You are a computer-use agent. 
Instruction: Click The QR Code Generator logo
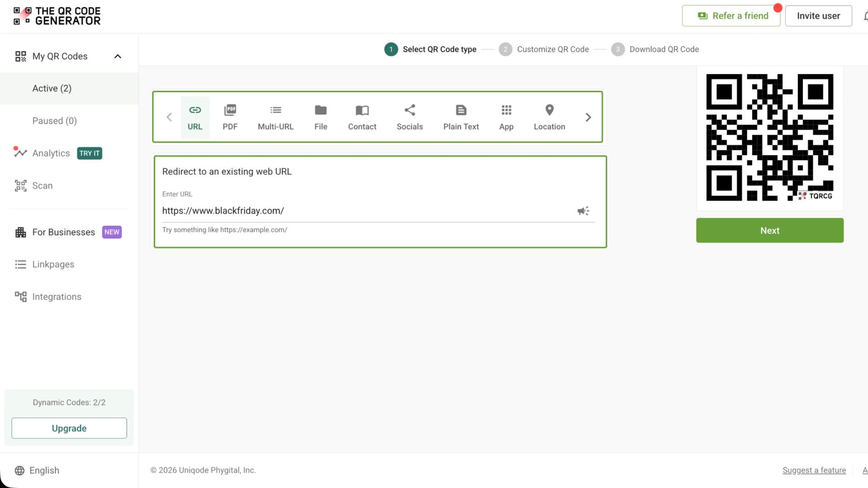(x=57, y=16)
